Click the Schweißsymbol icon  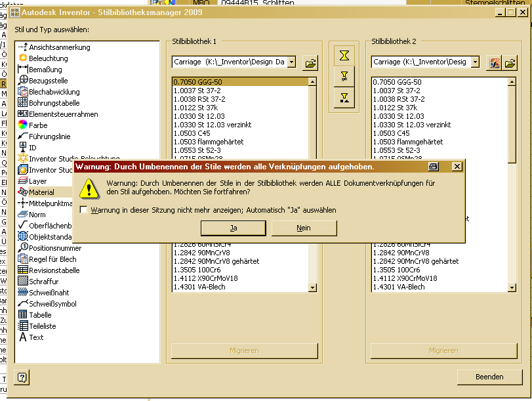point(23,303)
